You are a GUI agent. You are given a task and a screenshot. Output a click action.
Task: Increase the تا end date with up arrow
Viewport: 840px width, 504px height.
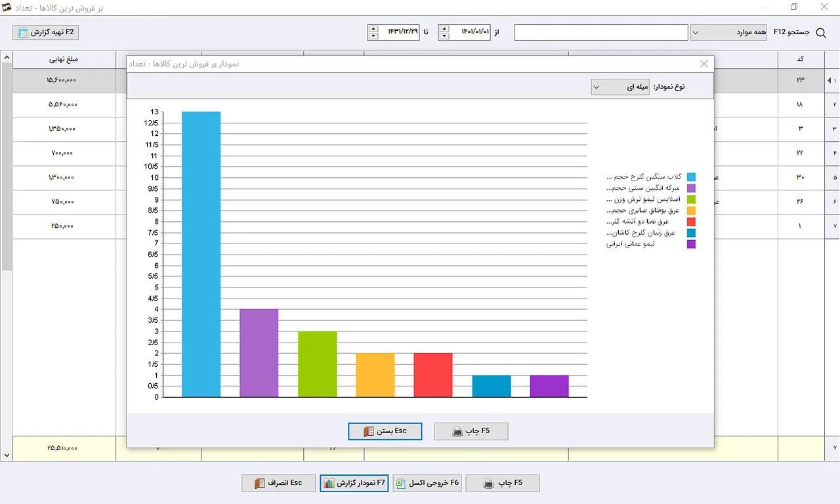click(373, 29)
